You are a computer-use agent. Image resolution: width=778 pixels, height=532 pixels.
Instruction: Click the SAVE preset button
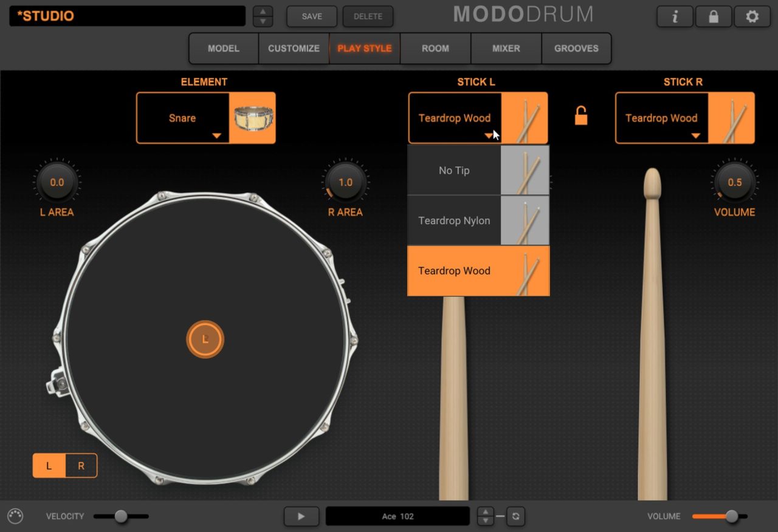[x=312, y=16]
